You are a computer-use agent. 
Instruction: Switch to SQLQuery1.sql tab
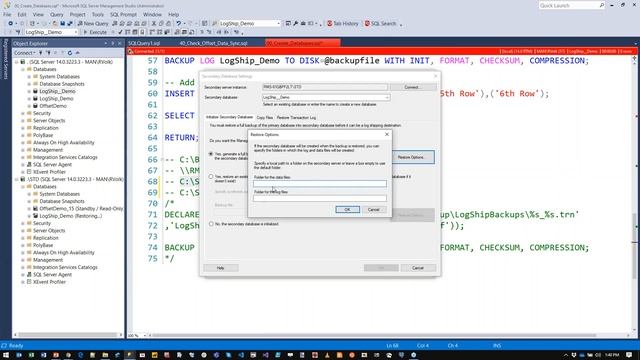[144, 43]
